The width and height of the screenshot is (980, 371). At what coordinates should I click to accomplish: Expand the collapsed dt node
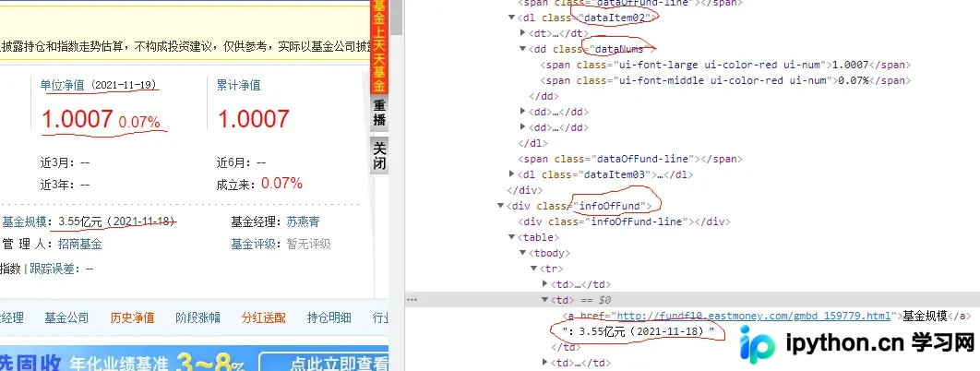coord(523,33)
